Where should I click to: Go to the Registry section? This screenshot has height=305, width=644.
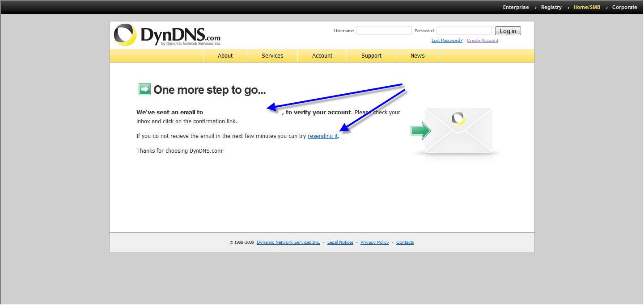tap(551, 7)
